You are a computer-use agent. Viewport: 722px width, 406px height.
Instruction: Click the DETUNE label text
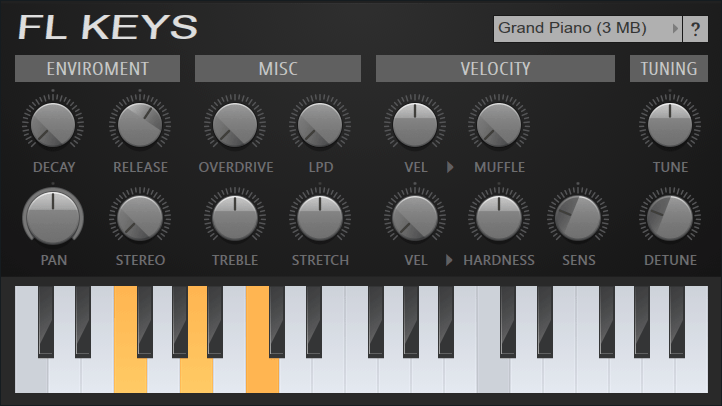click(670, 260)
